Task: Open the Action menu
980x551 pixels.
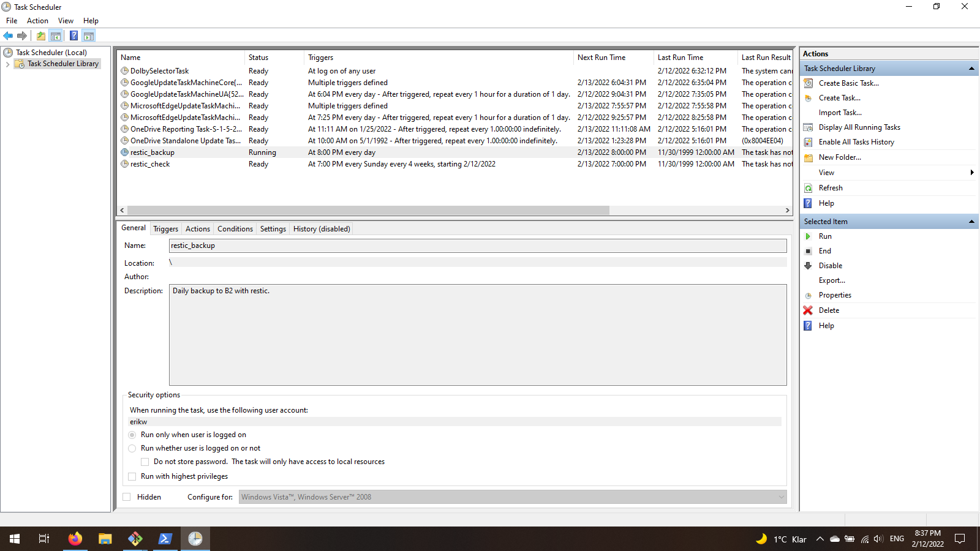Action: click(x=37, y=20)
